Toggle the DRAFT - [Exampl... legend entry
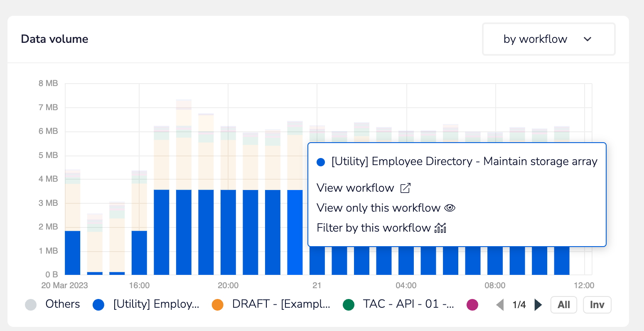The width and height of the screenshot is (644, 331). tap(281, 304)
